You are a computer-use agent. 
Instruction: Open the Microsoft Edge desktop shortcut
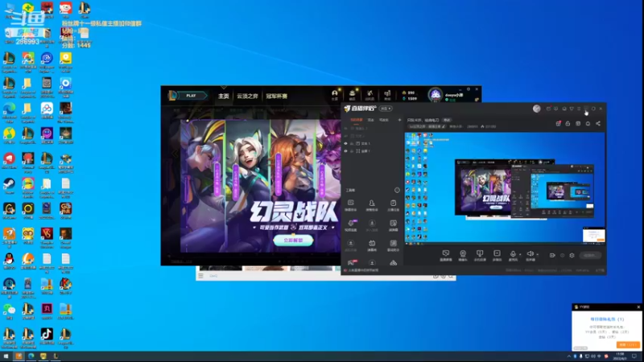9,112
